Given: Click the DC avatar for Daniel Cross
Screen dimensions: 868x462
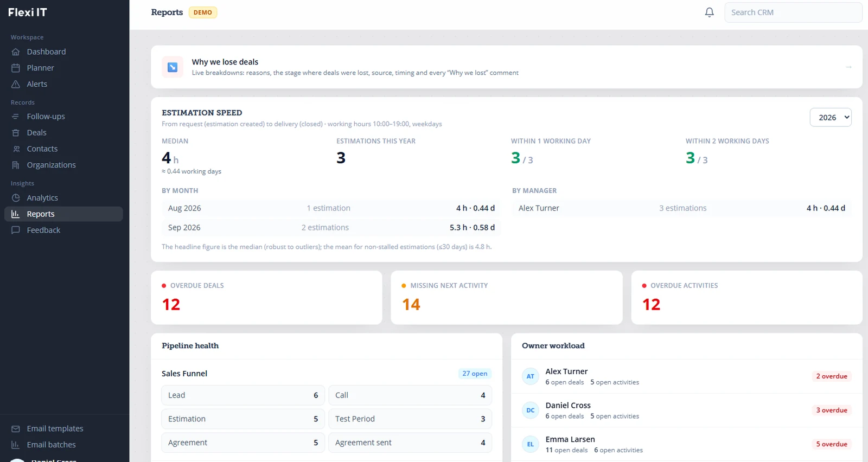Looking at the screenshot, I should [x=531, y=410].
